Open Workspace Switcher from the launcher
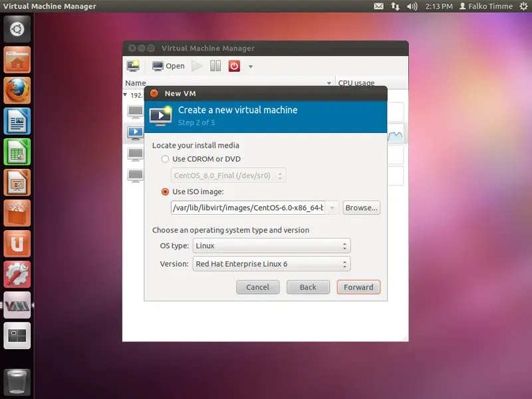 pos(17,336)
